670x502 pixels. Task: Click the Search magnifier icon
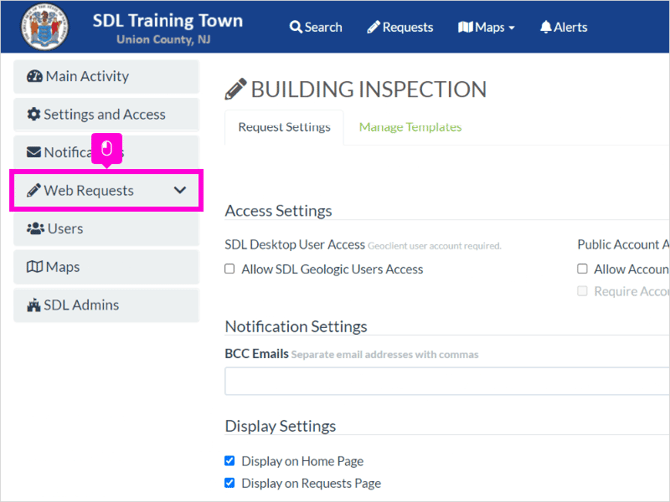pos(295,27)
